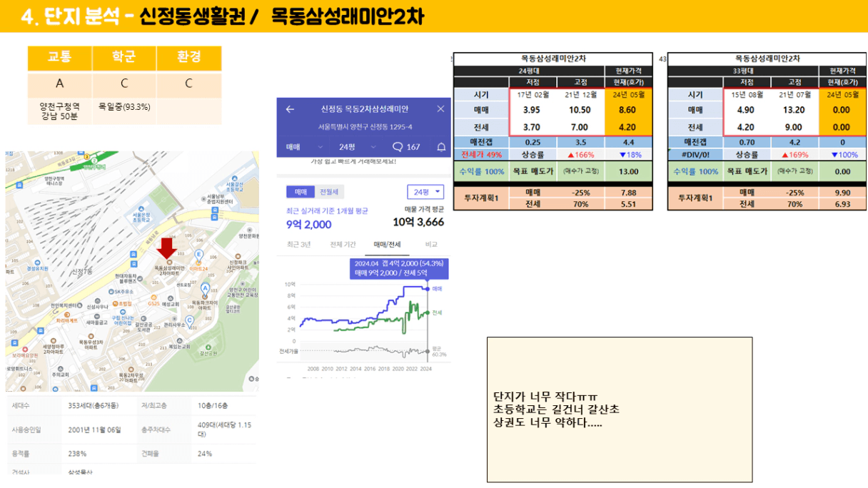Close the 신정동 목동2차삼성래미안 panel
The width and height of the screenshot is (868, 488).
click(x=440, y=109)
